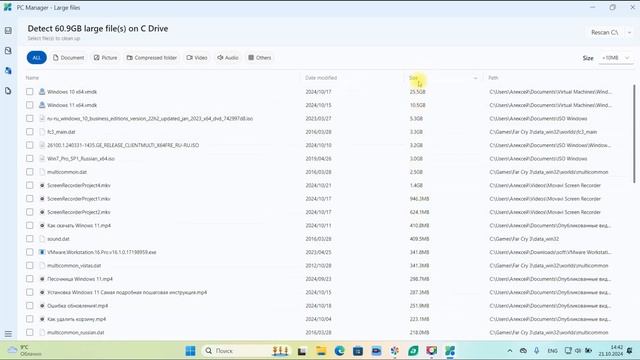Click the Windows 11 x64.vmdk file icon
Screen dimensions: 640x360
pyautogui.click(x=42, y=105)
